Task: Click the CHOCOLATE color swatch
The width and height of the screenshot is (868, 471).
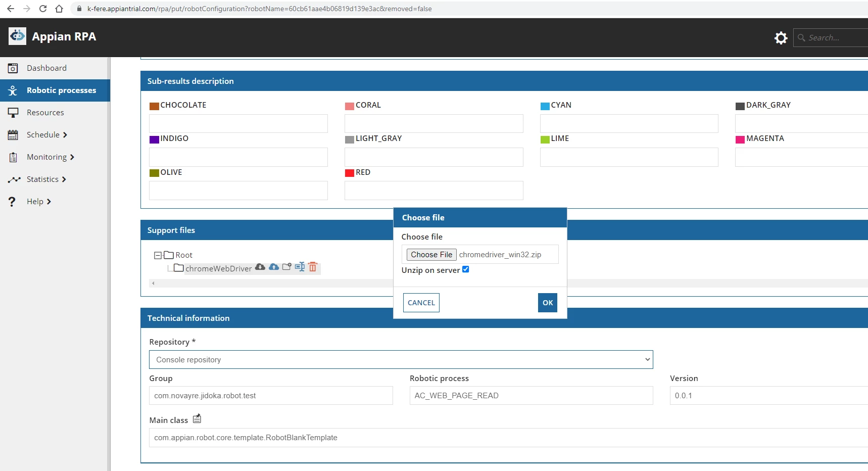Action: coord(154,106)
